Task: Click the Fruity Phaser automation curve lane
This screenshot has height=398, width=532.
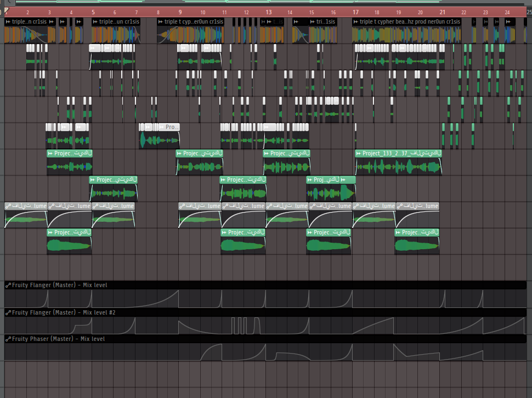Action: (x=265, y=352)
